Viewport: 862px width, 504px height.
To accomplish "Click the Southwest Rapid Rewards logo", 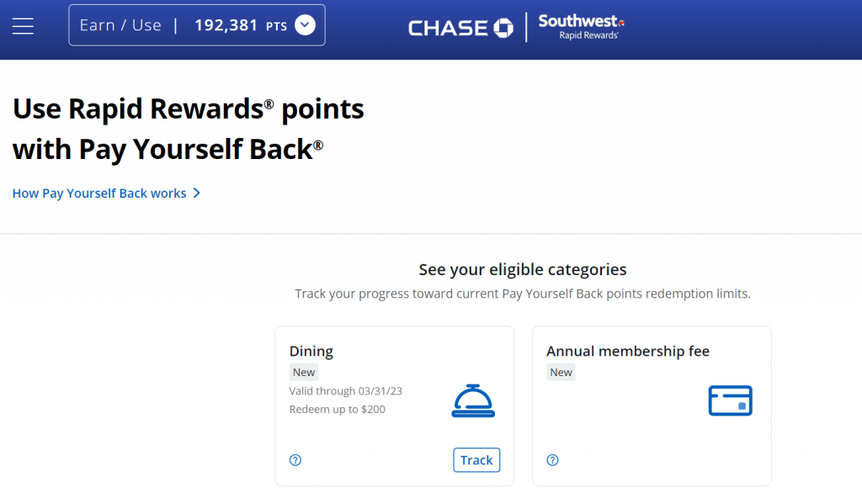I will pos(580,26).
